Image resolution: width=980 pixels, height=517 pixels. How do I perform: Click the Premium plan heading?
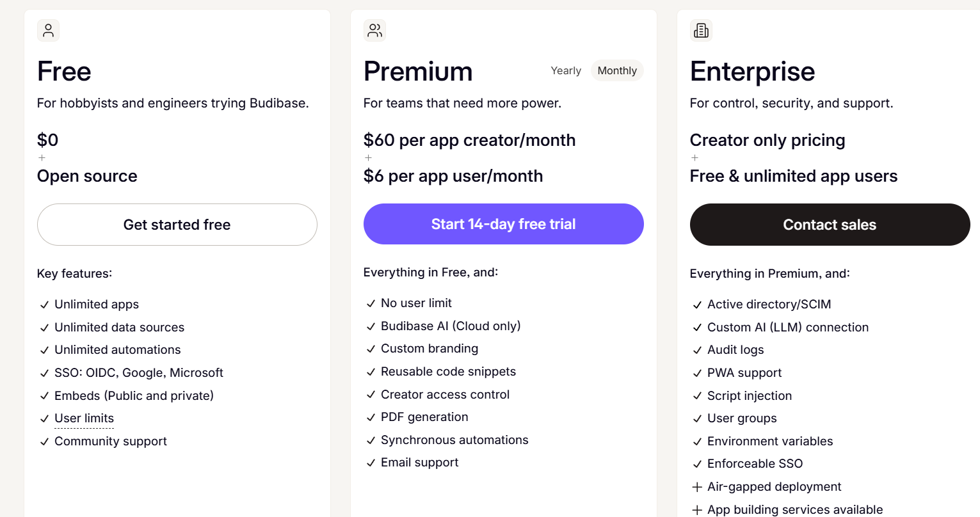(418, 72)
